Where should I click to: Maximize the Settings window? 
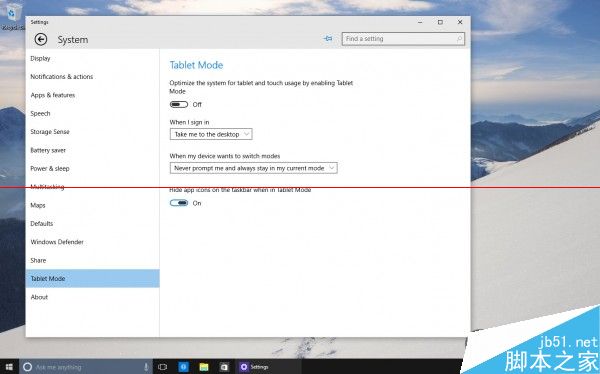[440, 22]
